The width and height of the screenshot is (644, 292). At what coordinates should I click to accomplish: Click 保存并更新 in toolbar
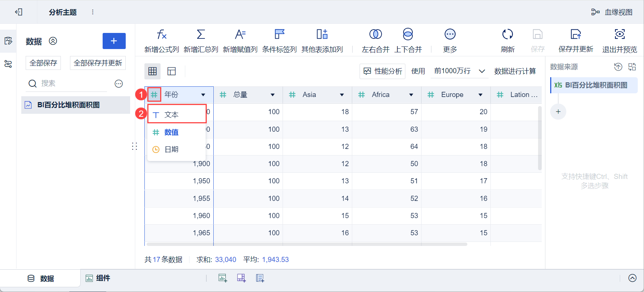pos(576,41)
